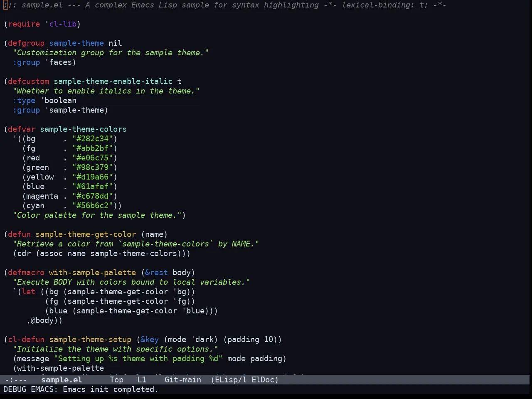The height and width of the screenshot is (399, 532).
Task: Click 'lexical-binding: t' in header comment
Action: [x=384, y=5]
